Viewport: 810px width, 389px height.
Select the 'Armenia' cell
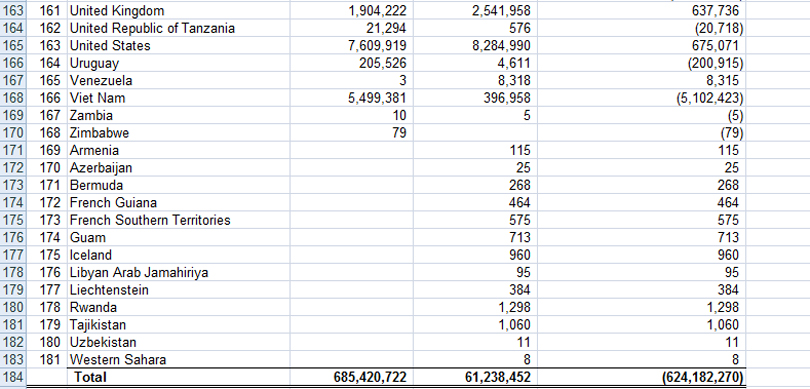pyautogui.click(x=178, y=150)
